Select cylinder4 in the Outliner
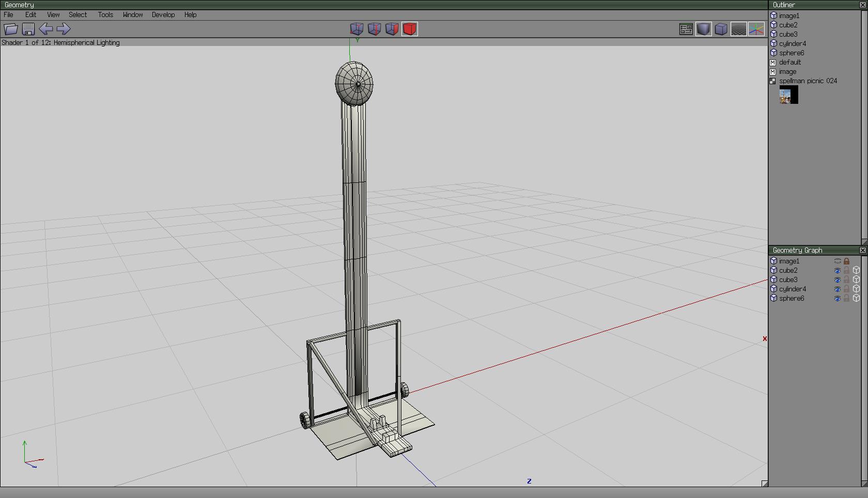 pyautogui.click(x=792, y=43)
